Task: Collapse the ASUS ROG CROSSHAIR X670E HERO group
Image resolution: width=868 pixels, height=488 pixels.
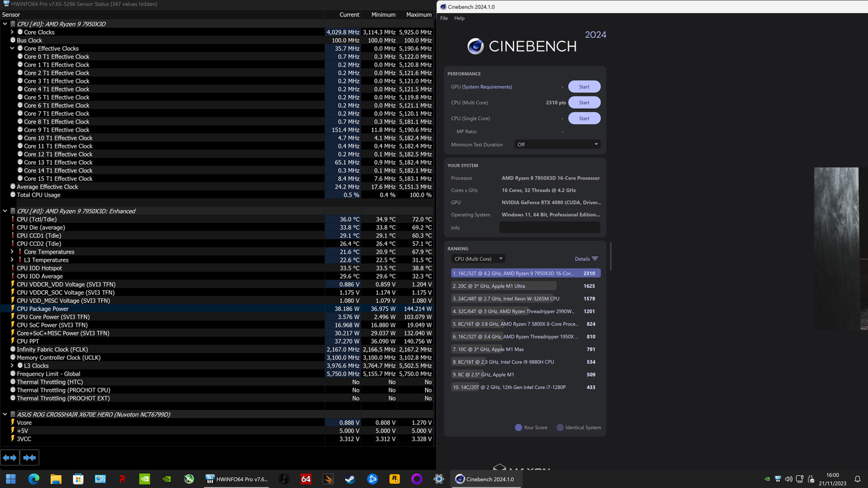Action: 5,414
